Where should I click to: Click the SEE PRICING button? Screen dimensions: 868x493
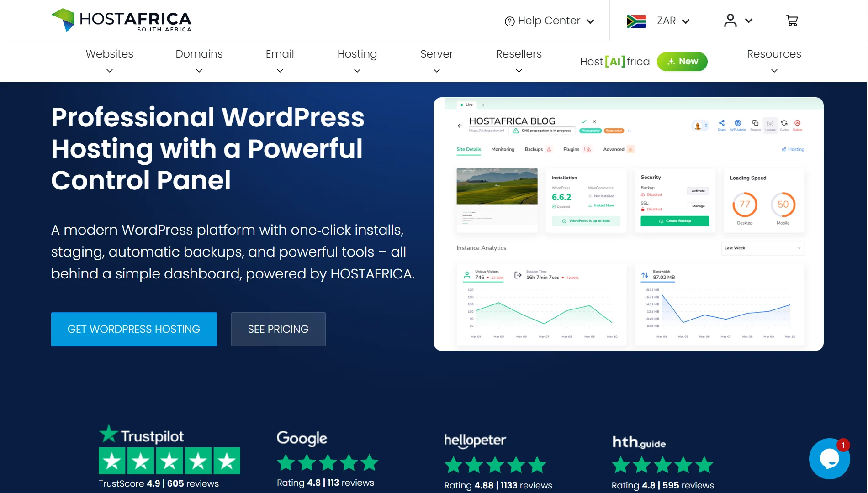tap(278, 329)
